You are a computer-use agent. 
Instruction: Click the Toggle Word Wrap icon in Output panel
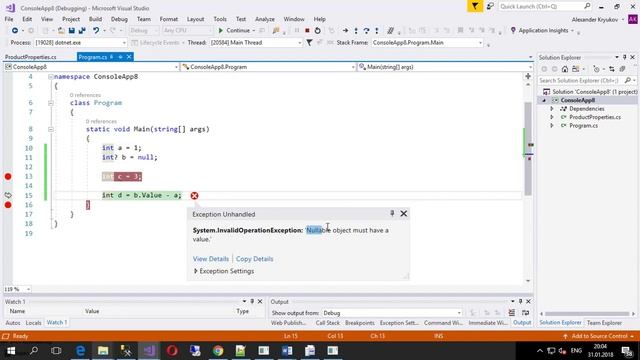click(525, 313)
